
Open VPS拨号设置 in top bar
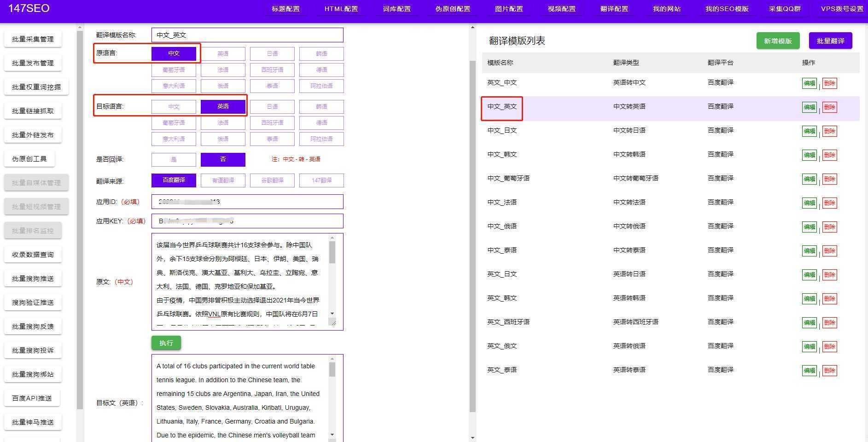(x=842, y=9)
